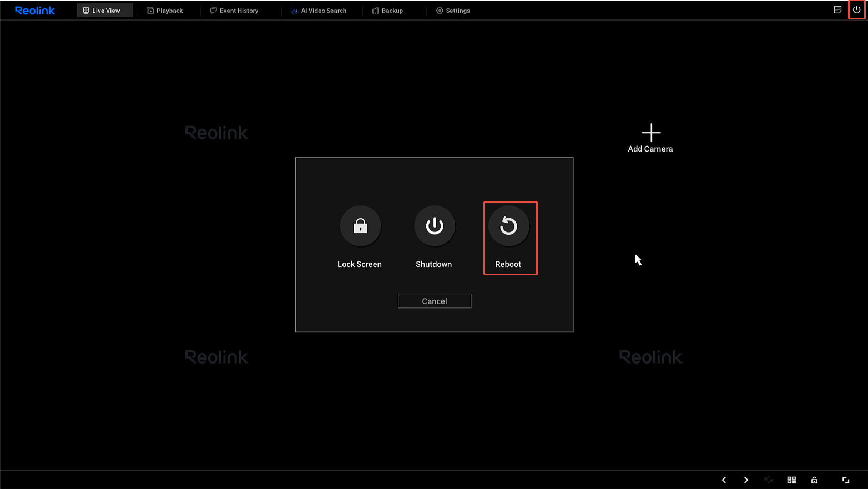
Task: Open the message log note icon
Action: point(837,10)
